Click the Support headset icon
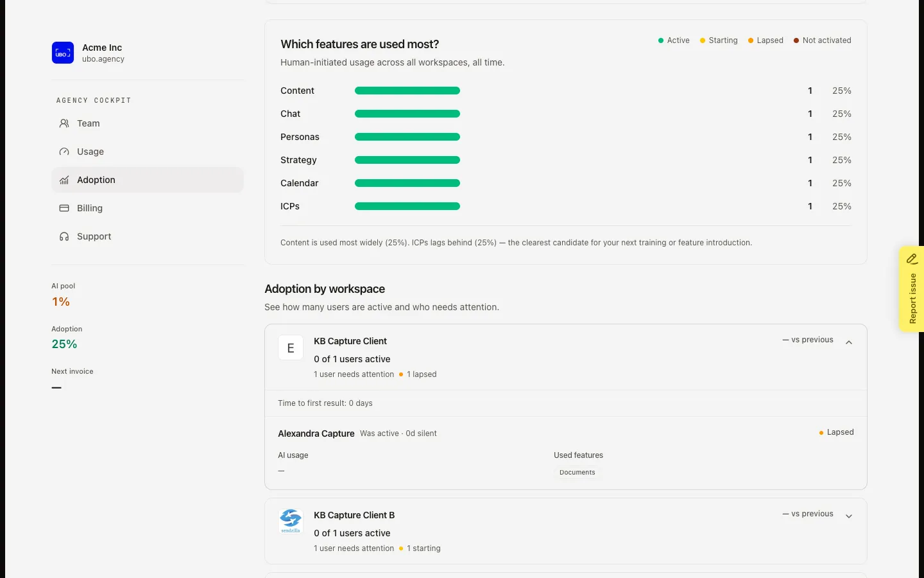The image size is (924, 578). tap(64, 236)
